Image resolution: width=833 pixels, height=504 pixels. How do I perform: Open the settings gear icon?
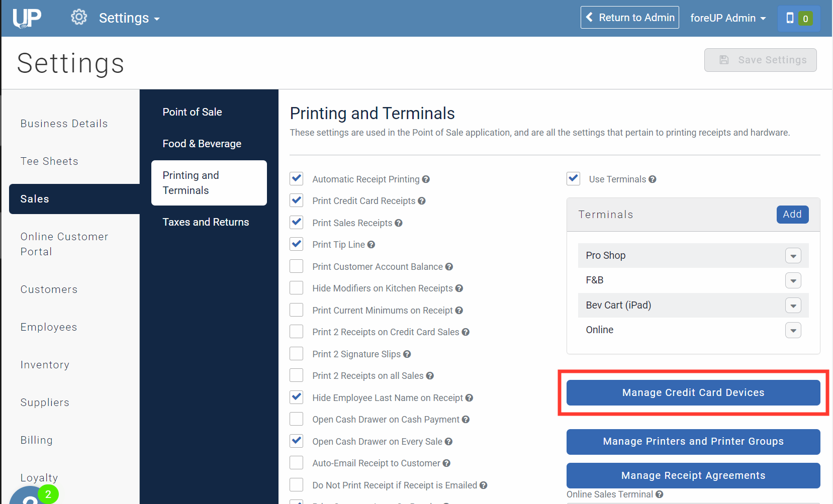coord(78,17)
